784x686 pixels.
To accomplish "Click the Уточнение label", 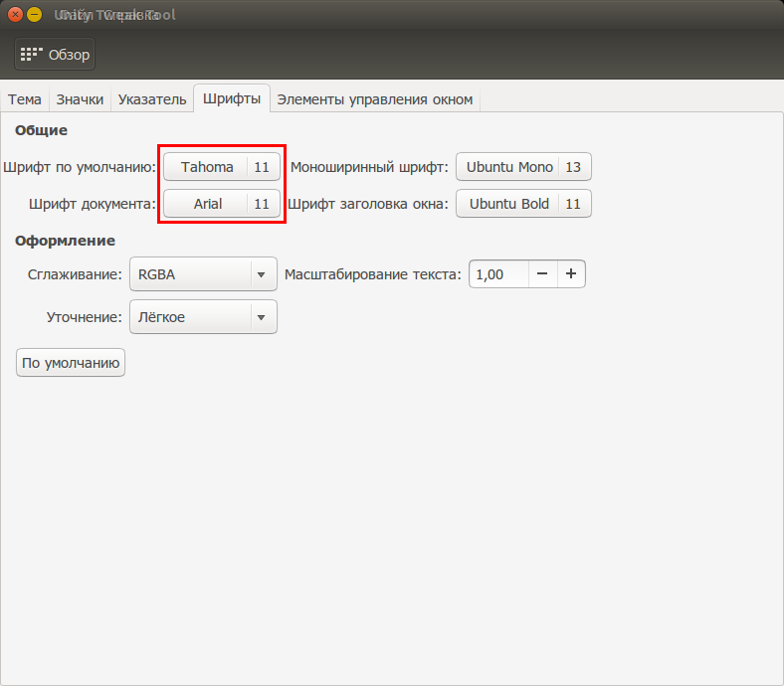I will click(x=85, y=317).
